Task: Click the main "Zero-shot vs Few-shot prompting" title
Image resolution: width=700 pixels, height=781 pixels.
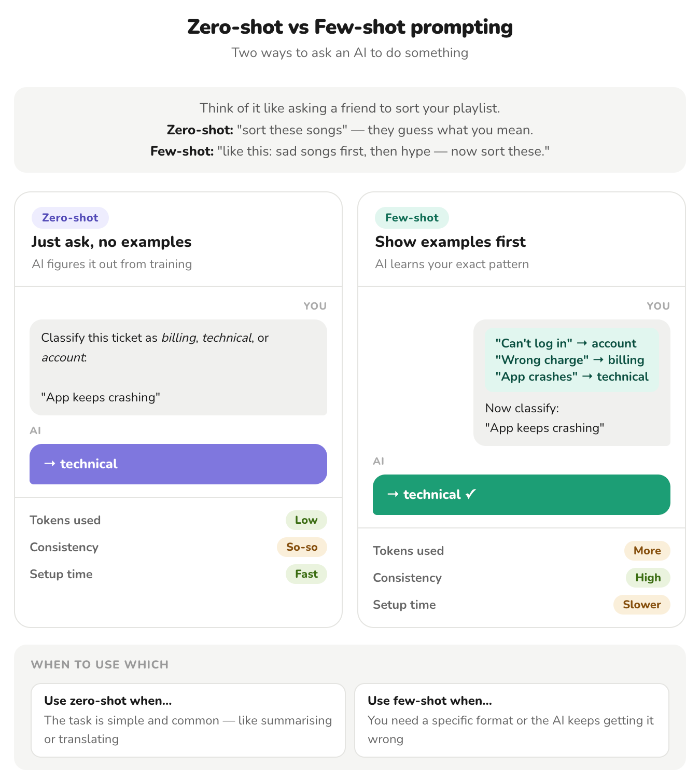Action: pyautogui.click(x=350, y=27)
